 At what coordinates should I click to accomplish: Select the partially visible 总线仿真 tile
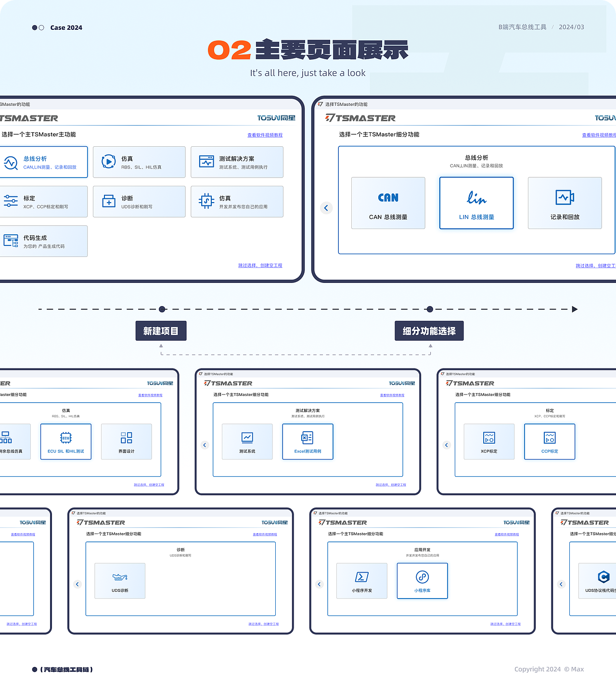click(15, 442)
